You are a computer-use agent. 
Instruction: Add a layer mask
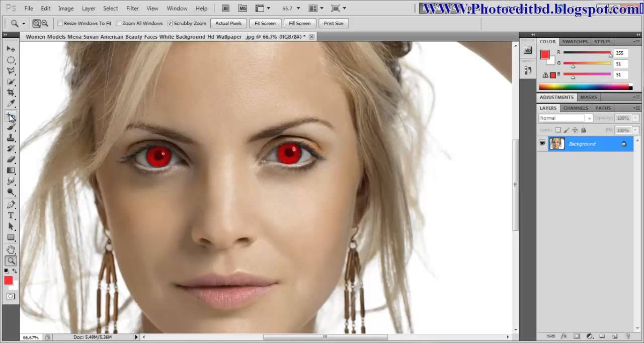pyautogui.click(x=577, y=336)
